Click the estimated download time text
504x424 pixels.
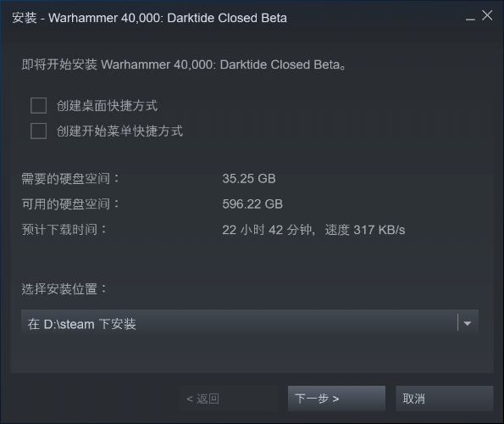pyautogui.click(x=313, y=230)
